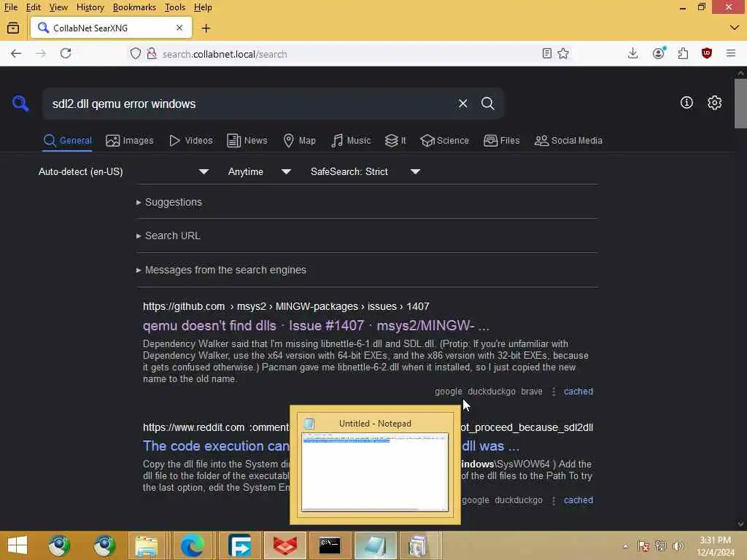Screen dimensions: 747x560
Task: Reload the current page
Action: 66,53
